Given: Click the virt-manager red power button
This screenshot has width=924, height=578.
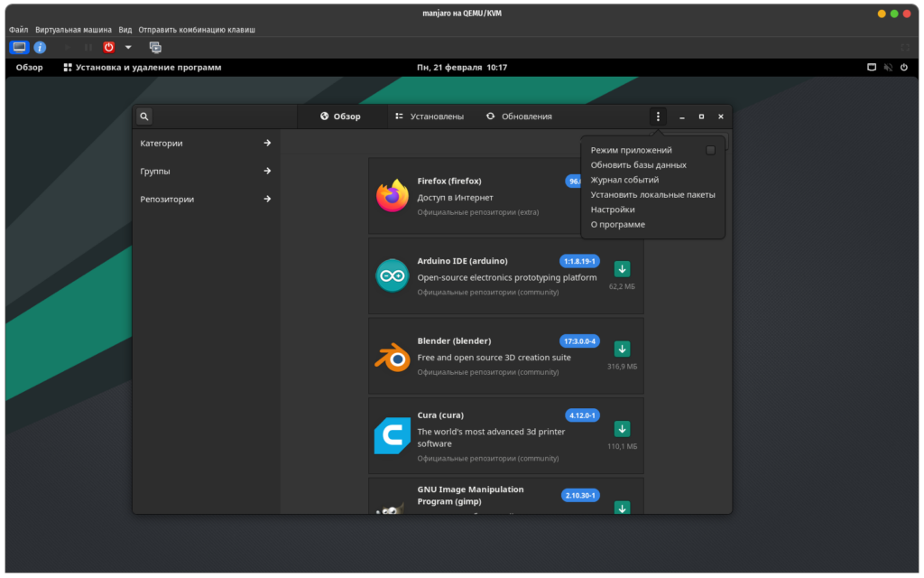Looking at the screenshot, I should click(x=109, y=47).
